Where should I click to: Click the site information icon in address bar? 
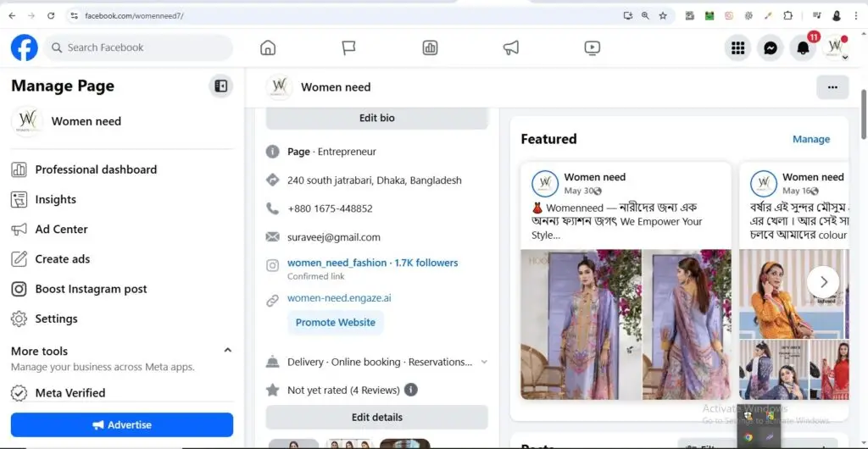tap(75, 16)
